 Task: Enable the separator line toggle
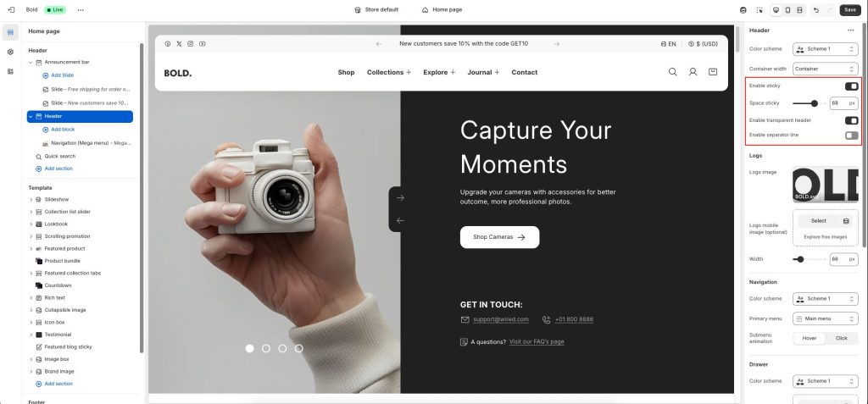pos(851,135)
